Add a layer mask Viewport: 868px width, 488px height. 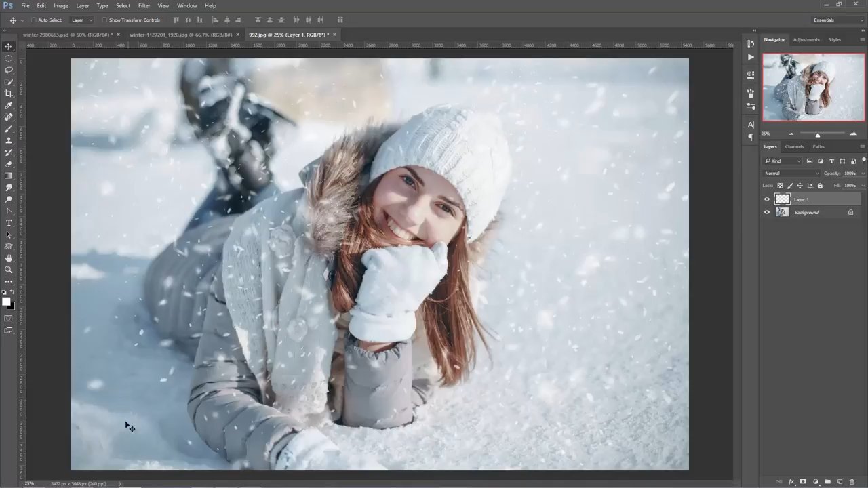803,482
